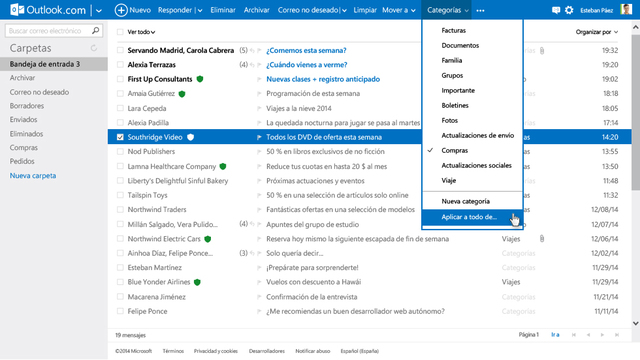Click Amaia Gutiérrez green shield icon
This screenshot has height=360, width=640.
pyautogui.click(x=182, y=94)
